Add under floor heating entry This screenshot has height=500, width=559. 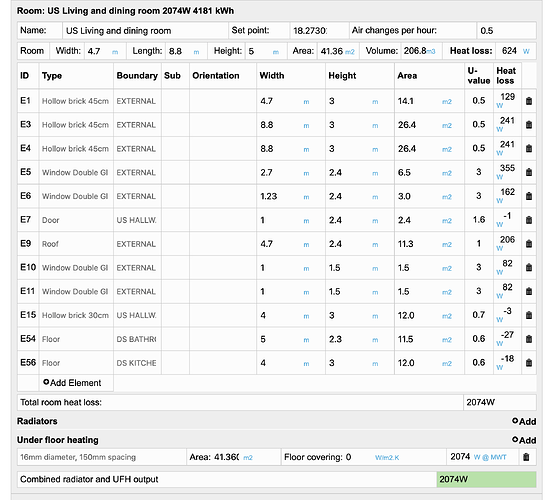pos(524,440)
